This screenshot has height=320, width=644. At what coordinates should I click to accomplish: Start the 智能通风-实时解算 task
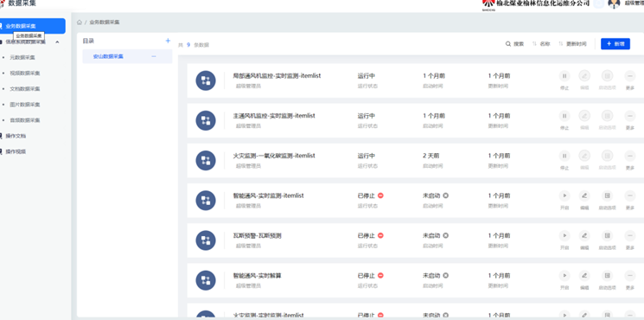point(564,276)
